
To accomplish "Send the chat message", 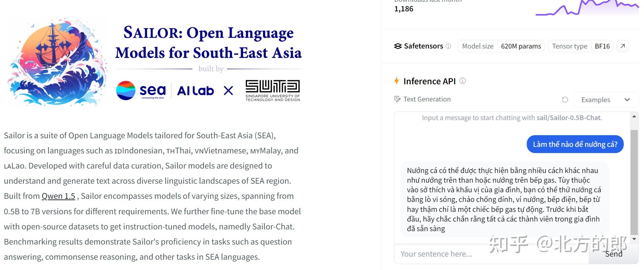I will pos(614,254).
